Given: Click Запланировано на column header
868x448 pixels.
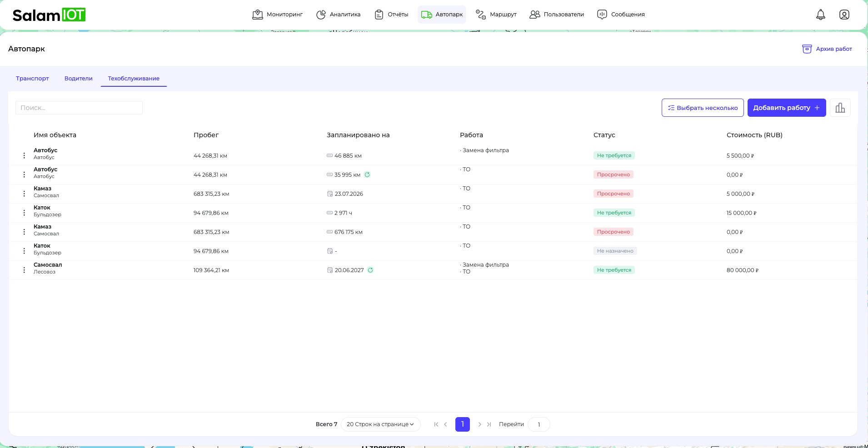Looking at the screenshot, I should click(x=358, y=135).
